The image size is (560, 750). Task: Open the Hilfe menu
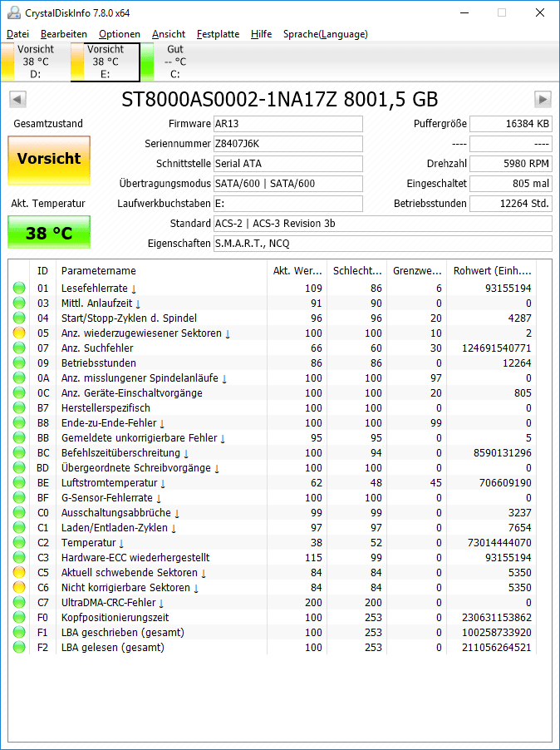point(262,34)
